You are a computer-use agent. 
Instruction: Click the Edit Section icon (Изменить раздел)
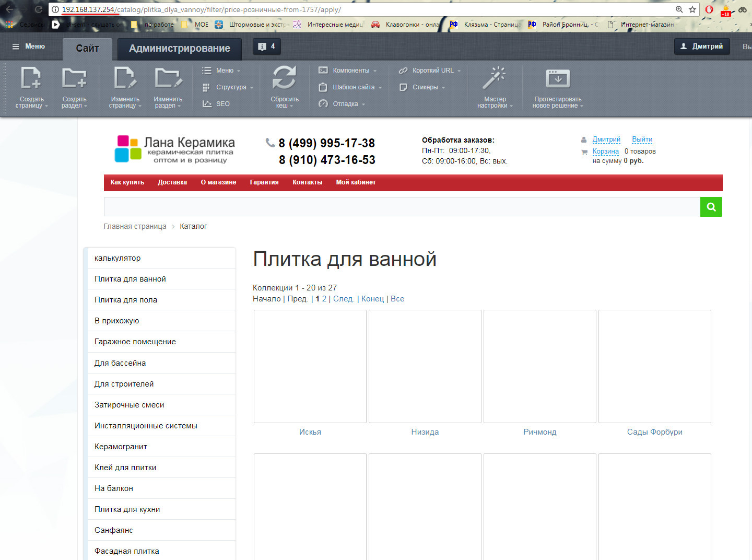[x=168, y=78]
